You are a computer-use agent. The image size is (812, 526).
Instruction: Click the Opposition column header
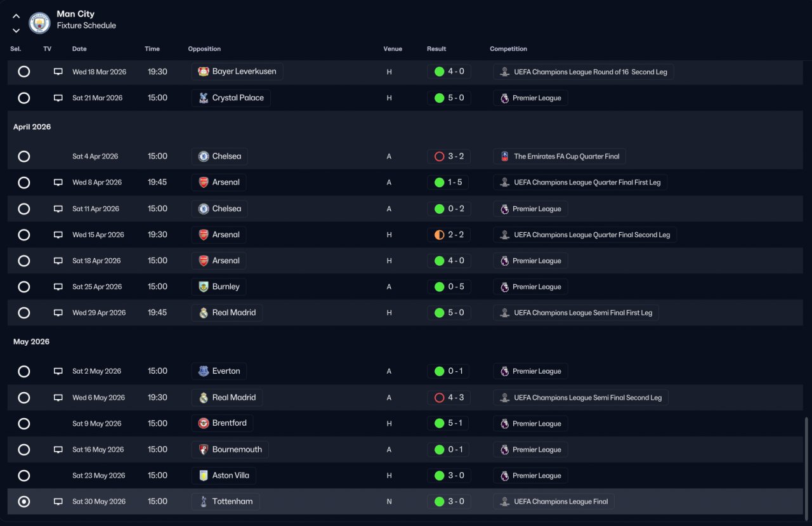tap(204, 49)
